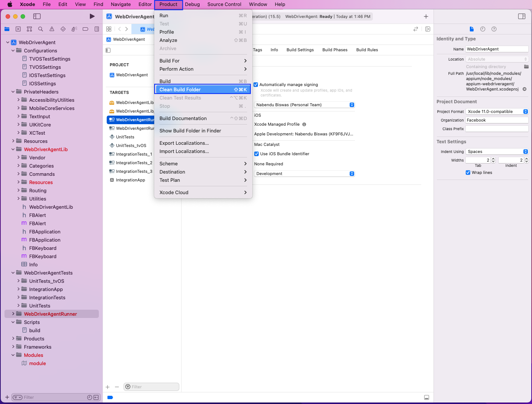
Task: Expand the WebDriverAgentRunner group
Action: pos(13,314)
